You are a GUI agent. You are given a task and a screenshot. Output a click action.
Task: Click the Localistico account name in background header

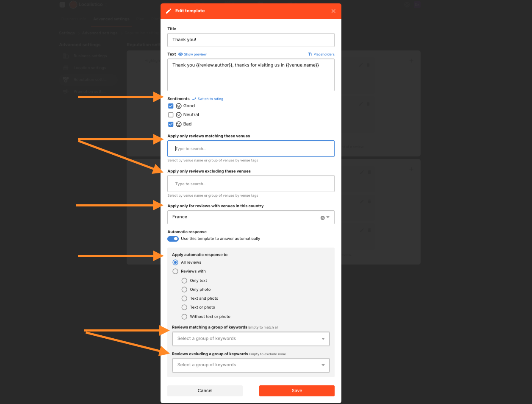pyautogui.click(x=91, y=4)
